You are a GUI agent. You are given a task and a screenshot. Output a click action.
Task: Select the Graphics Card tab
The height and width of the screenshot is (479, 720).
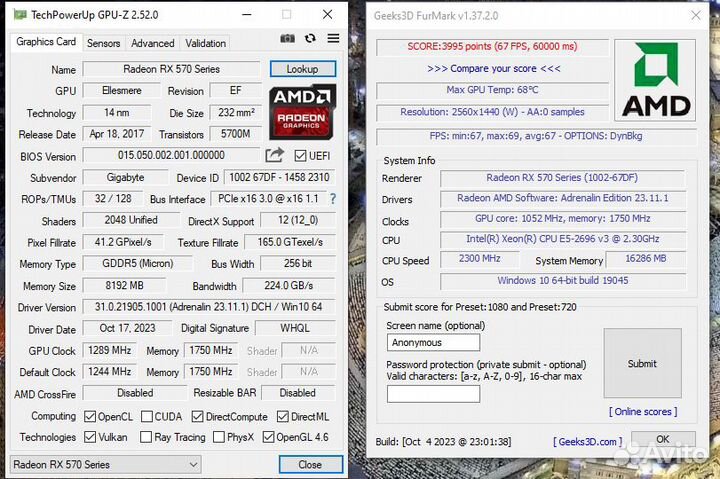[x=46, y=42]
